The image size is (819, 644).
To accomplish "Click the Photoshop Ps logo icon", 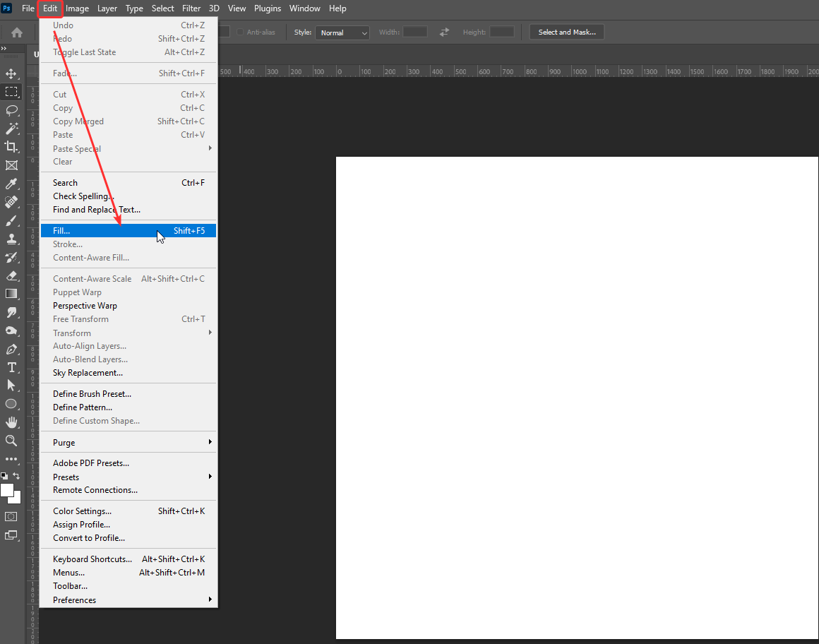I will point(7,8).
